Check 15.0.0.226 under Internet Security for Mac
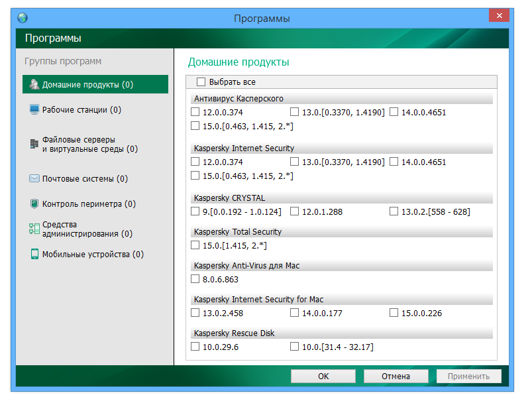 [394, 312]
